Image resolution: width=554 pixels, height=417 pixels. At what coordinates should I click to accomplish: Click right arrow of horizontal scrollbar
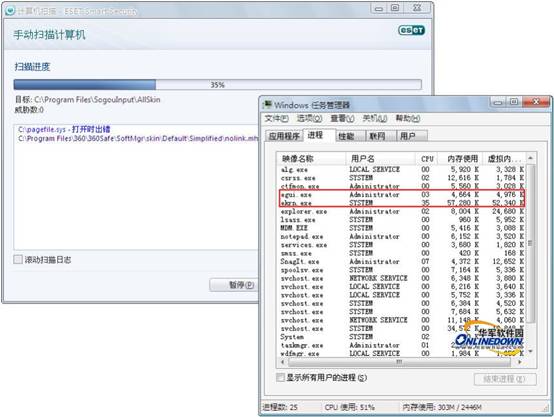519,362
